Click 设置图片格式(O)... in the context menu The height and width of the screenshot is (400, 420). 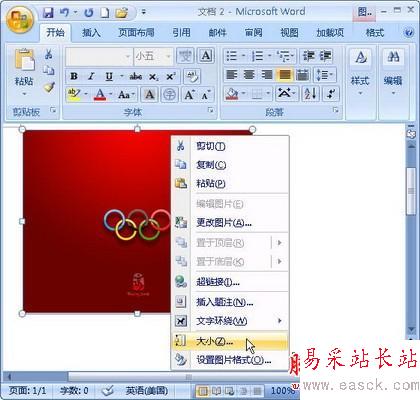229,360
